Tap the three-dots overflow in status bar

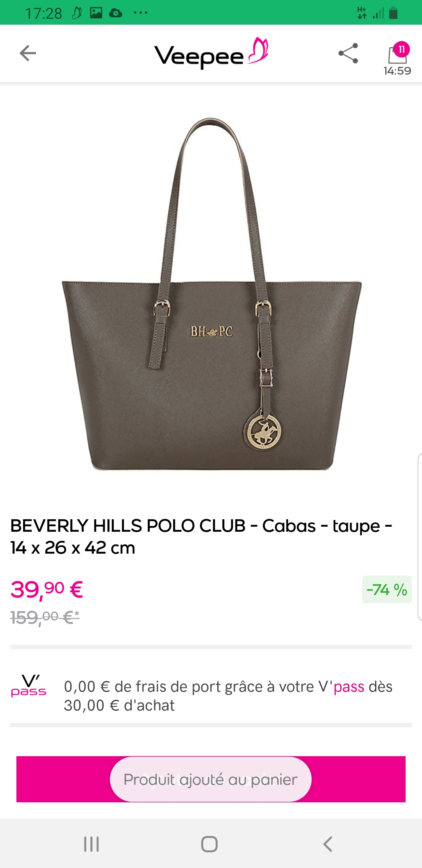[x=141, y=13]
